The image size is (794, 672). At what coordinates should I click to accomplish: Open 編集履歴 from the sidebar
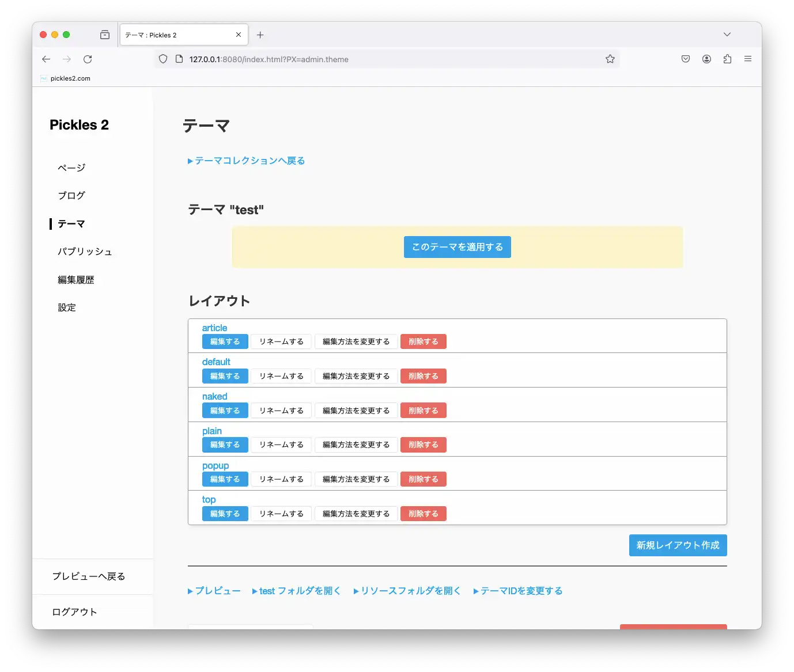(x=76, y=280)
